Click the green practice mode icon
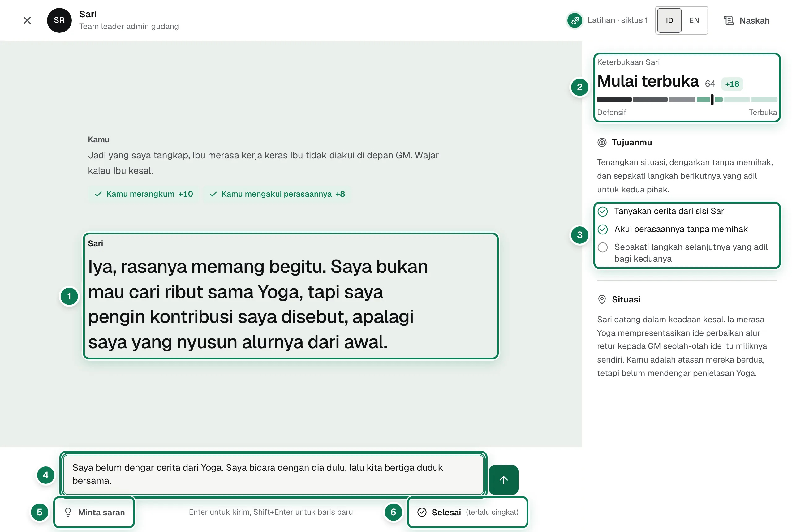Viewport: 792px width, 532px height. pyautogui.click(x=575, y=20)
